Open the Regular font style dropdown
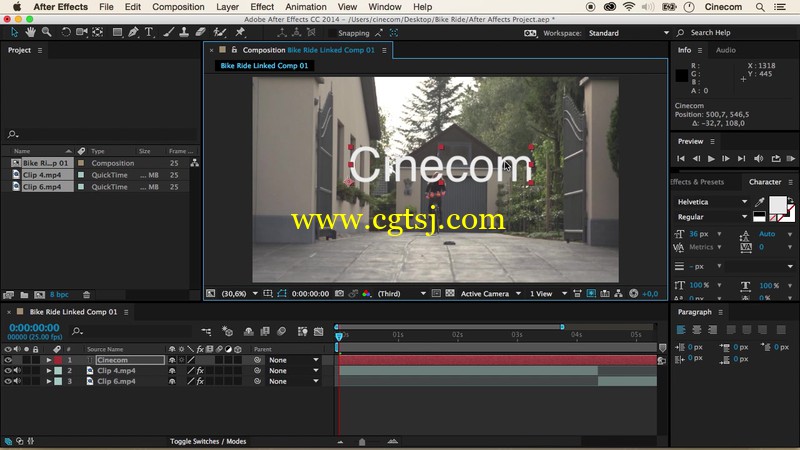Screen dimensions: 800x450 712,217
